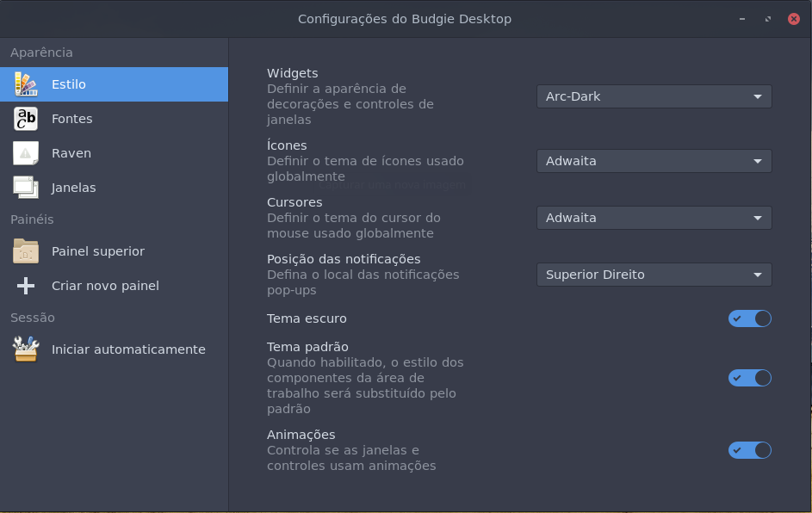
Task: Open the Janelas settings page
Action: [x=114, y=188]
